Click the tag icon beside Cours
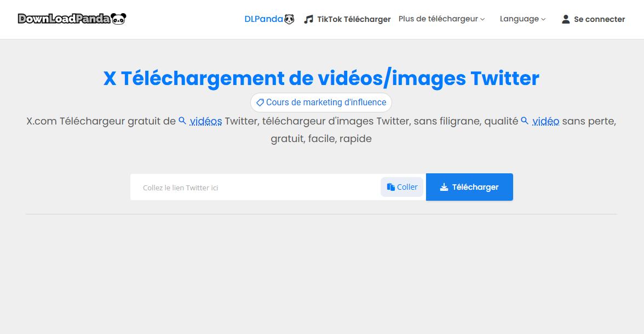644x334 pixels. coord(260,103)
